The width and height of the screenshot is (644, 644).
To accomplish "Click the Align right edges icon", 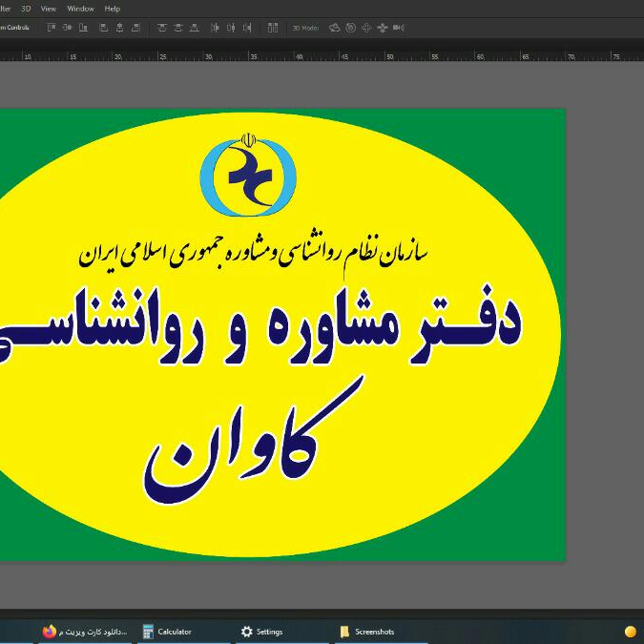I will [135, 28].
